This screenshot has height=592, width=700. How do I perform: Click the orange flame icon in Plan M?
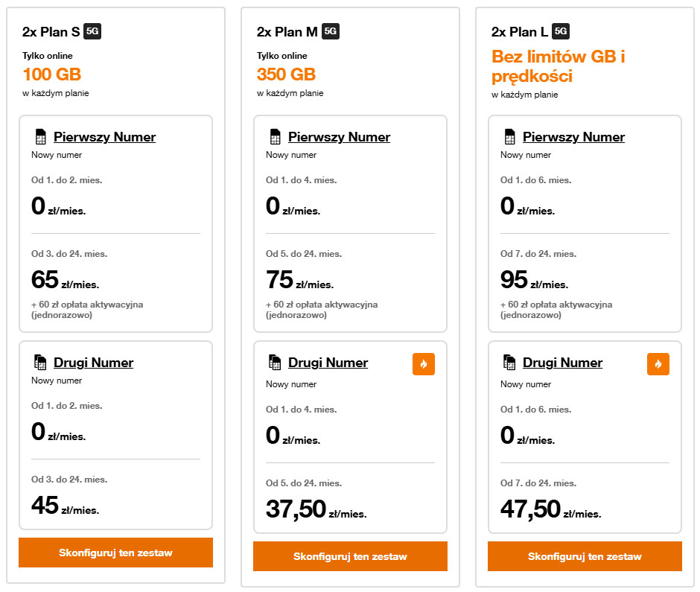[424, 364]
